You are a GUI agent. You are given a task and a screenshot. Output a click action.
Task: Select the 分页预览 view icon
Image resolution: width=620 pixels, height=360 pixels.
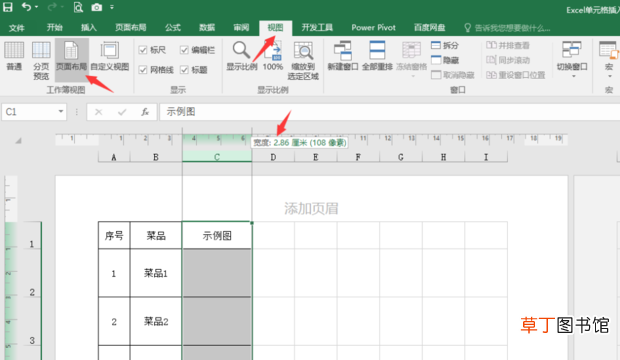[x=41, y=60]
